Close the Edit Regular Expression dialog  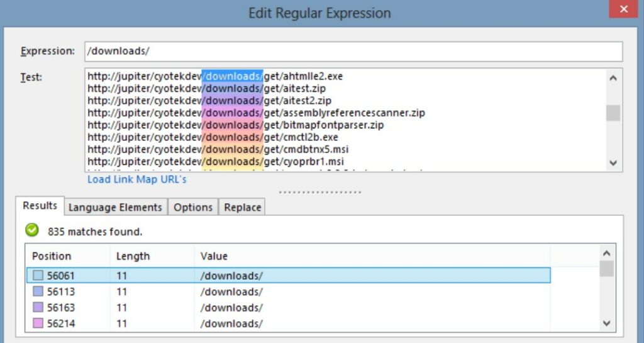623,9
